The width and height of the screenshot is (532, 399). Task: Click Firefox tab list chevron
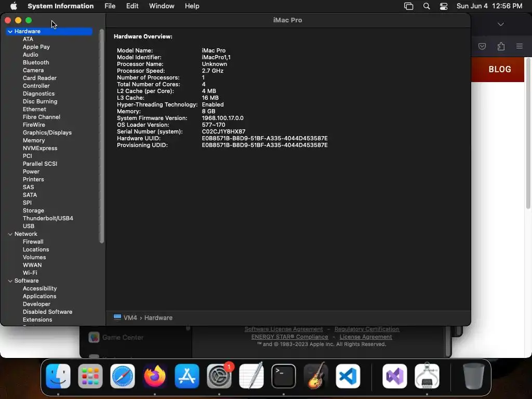click(x=501, y=24)
